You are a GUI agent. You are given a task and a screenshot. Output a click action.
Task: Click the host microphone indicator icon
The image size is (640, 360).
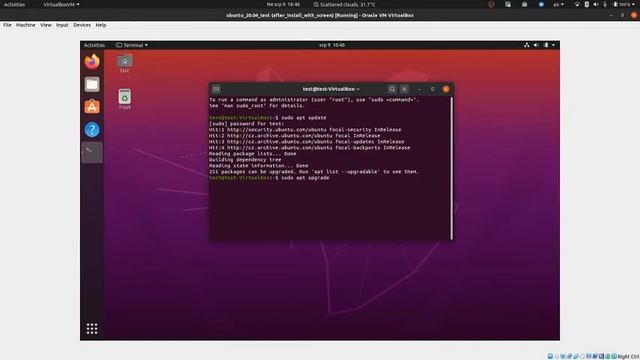pos(605,4)
